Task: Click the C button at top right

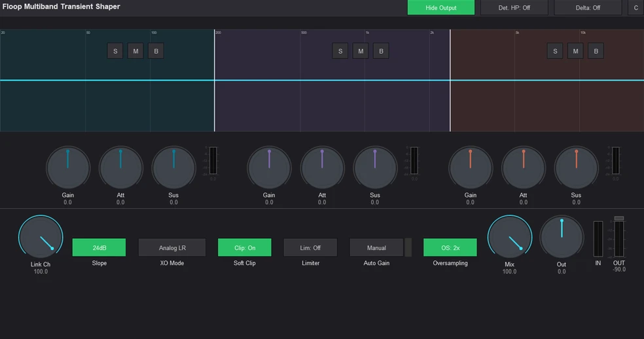Action: (635, 7)
